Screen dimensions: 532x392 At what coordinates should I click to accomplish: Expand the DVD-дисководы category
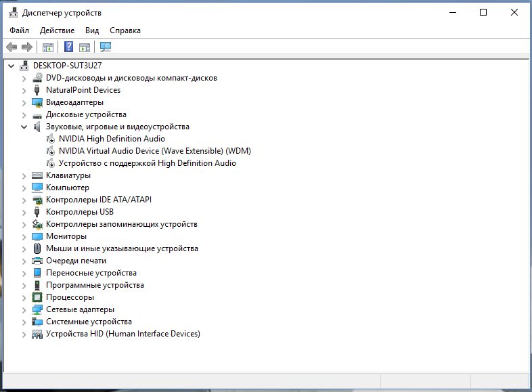(24, 79)
